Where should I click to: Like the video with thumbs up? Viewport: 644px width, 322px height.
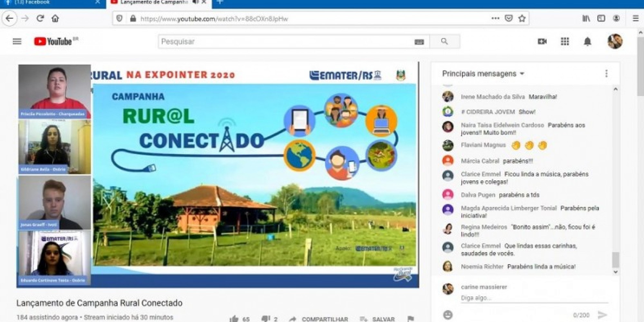pyautogui.click(x=234, y=319)
